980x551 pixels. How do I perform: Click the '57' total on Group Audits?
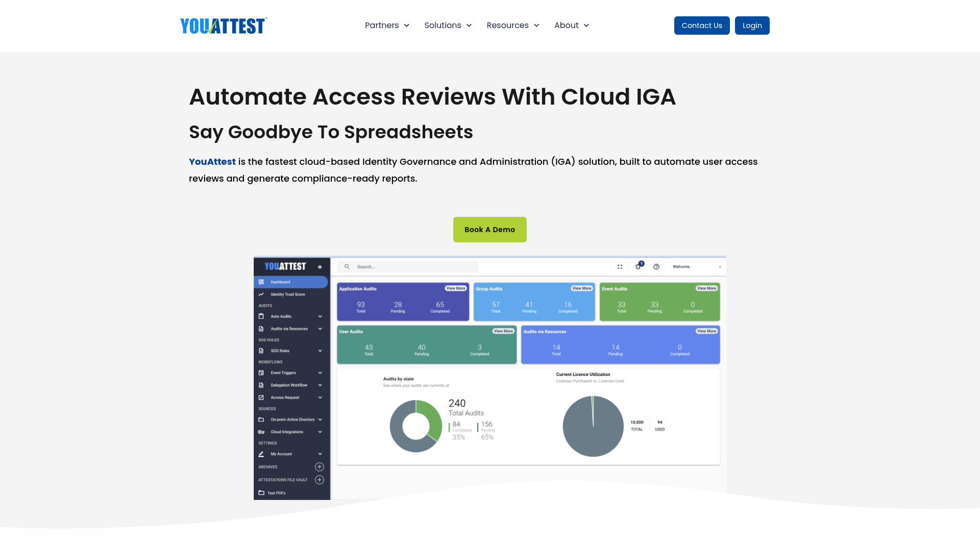click(x=496, y=305)
